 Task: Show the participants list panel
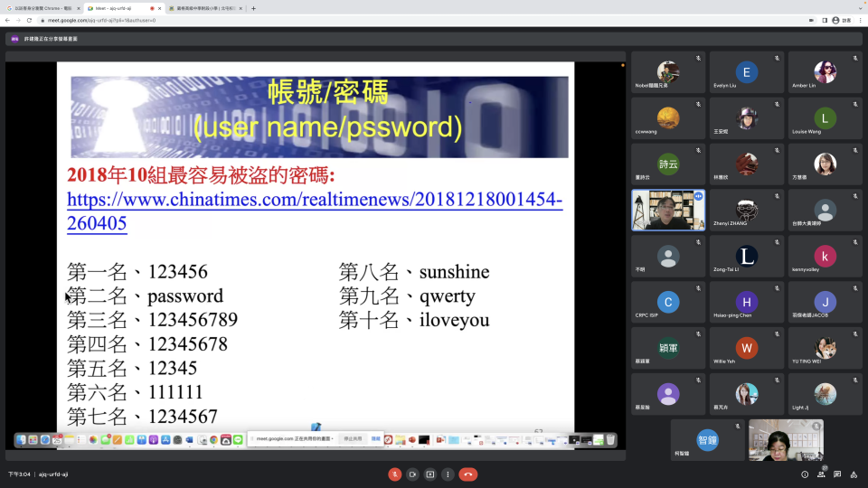[821, 474]
